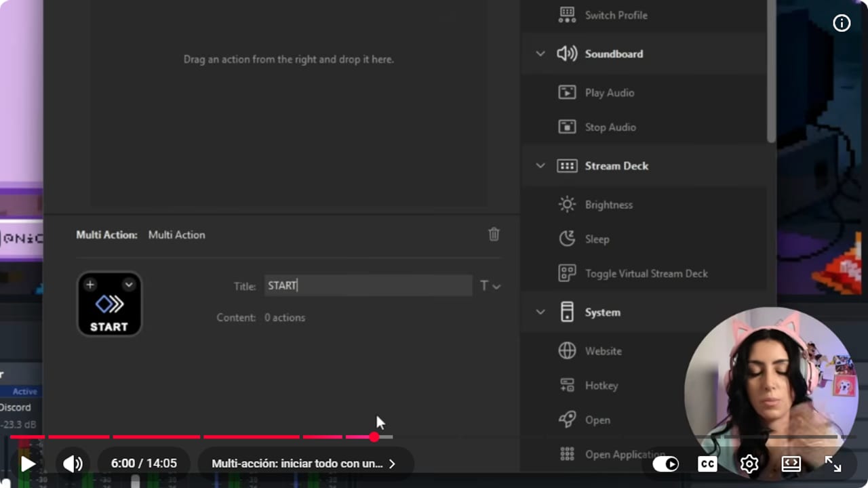This screenshot has height=488, width=868.
Task: Mute the video volume speaker
Action: tap(73, 464)
